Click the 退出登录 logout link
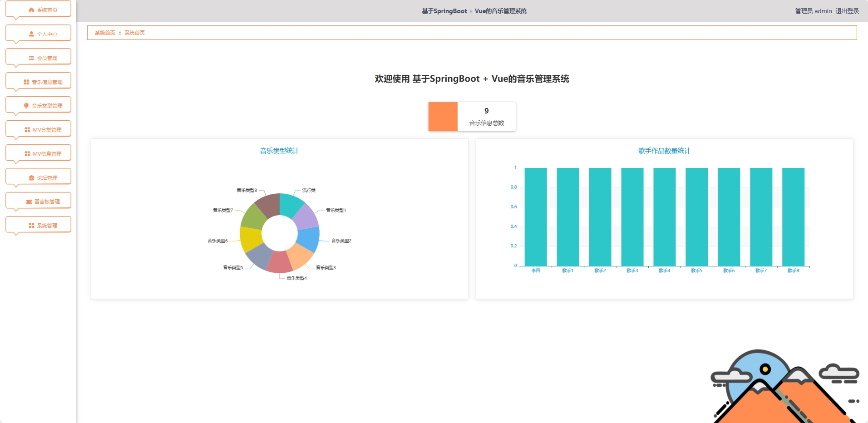This screenshot has height=423, width=868. pos(847,11)
